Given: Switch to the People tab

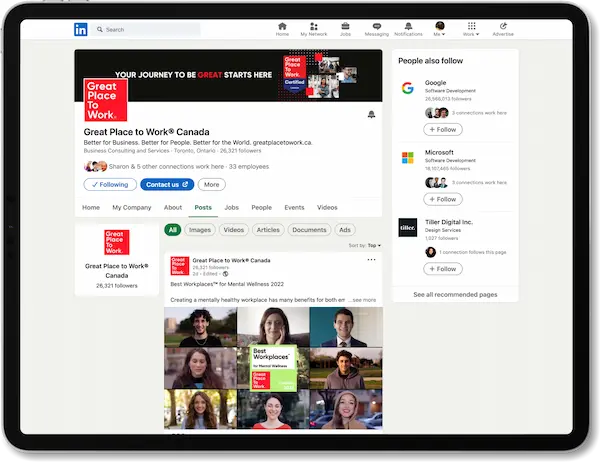Looking at the screenshot, I should pyautogui.click(x=262, y=207).
